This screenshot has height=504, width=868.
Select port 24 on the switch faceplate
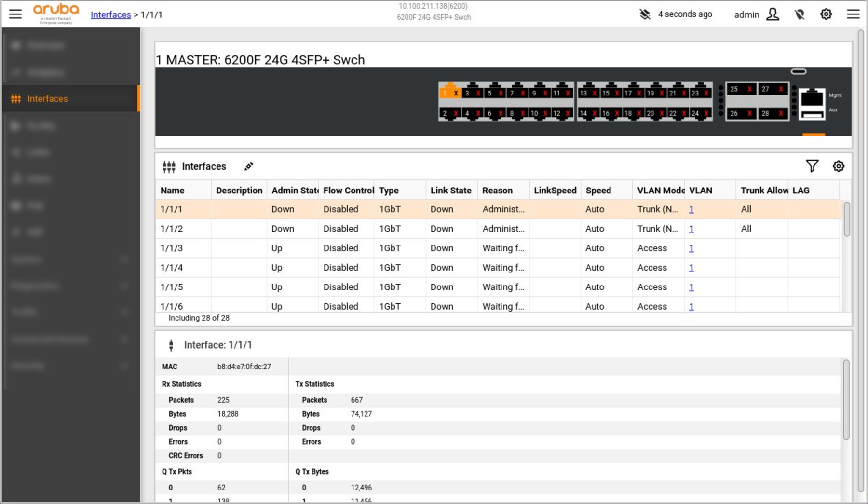tap(700, 114)
